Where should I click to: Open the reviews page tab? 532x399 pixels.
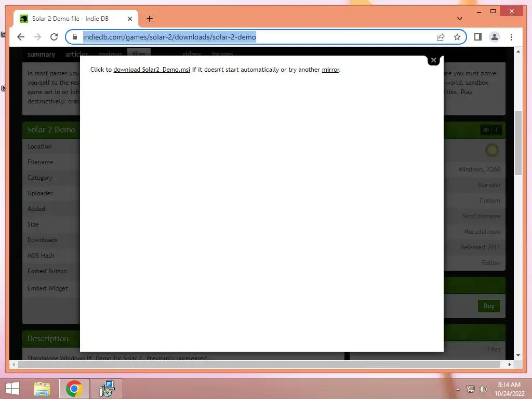110,54
